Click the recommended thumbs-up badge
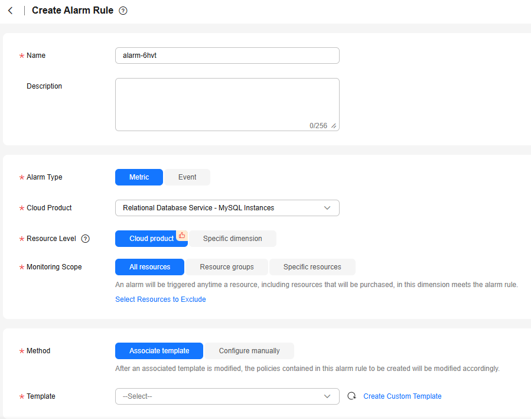The image size is (531, 420). point(182,236)
